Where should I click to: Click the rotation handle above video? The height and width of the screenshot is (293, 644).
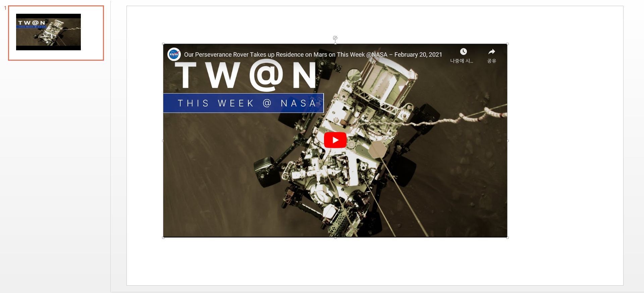click(x=335, y=38)
